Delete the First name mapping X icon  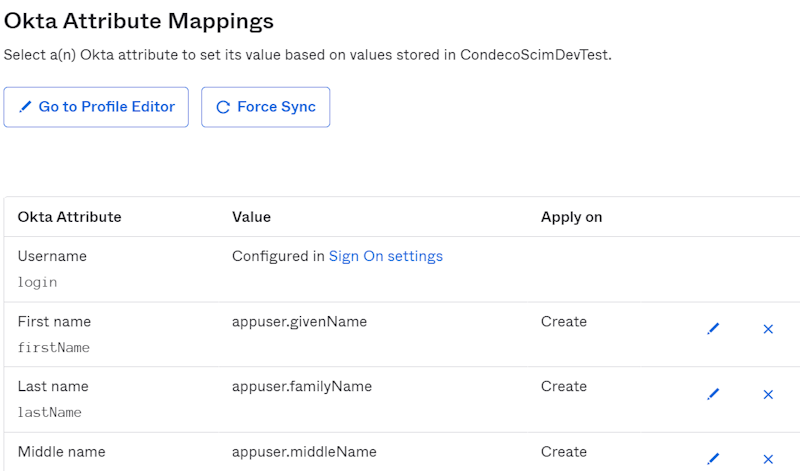click(x=768, y=329)
